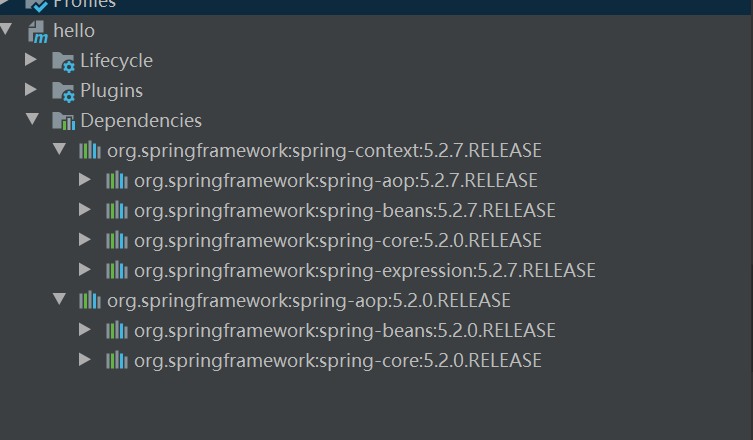The image size is (753, 440).
Task: Collapse the hello project node
Action: [6, 29]
